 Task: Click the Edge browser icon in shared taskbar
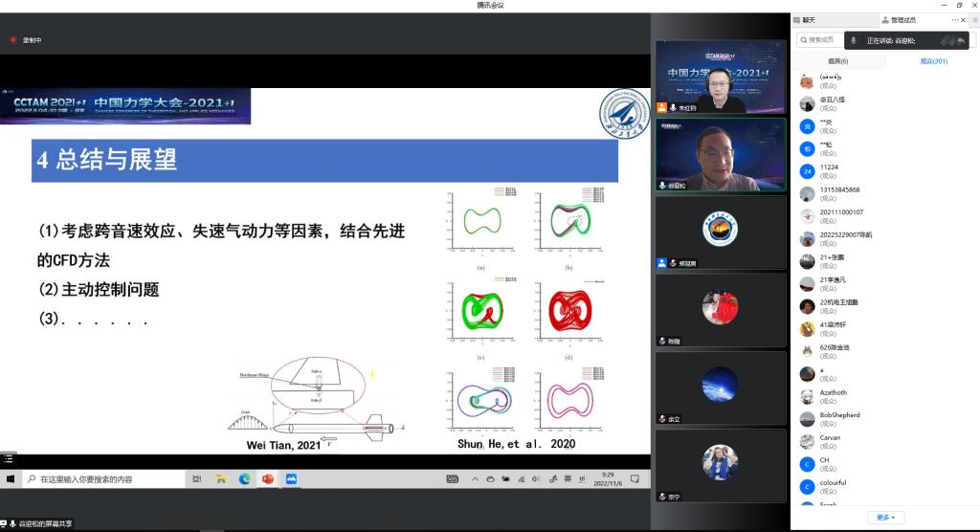[244, 478]
